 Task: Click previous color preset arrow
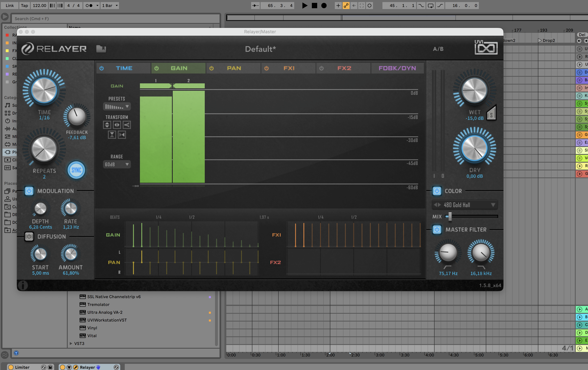(435, 205)
